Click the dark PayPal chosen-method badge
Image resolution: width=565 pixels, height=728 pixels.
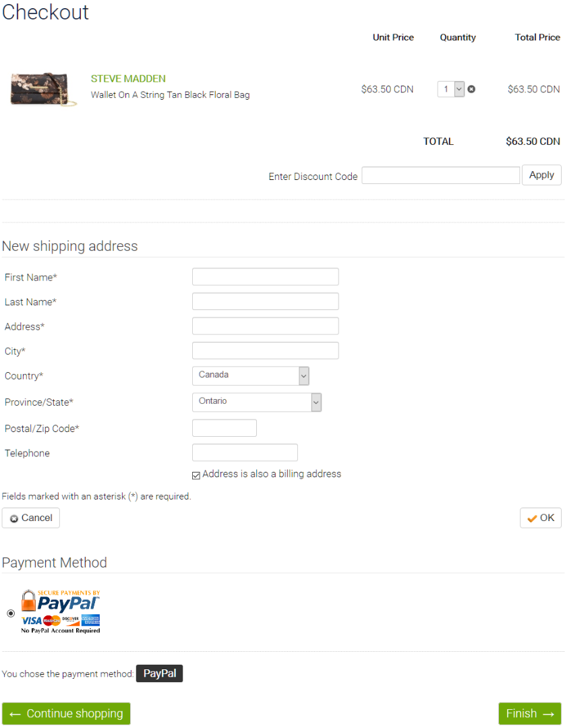point(159,673)
